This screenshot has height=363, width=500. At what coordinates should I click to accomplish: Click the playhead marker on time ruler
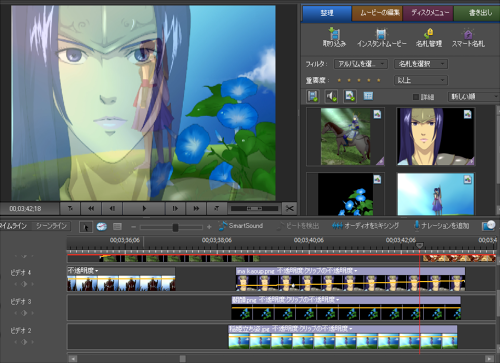tap(419, 246)
